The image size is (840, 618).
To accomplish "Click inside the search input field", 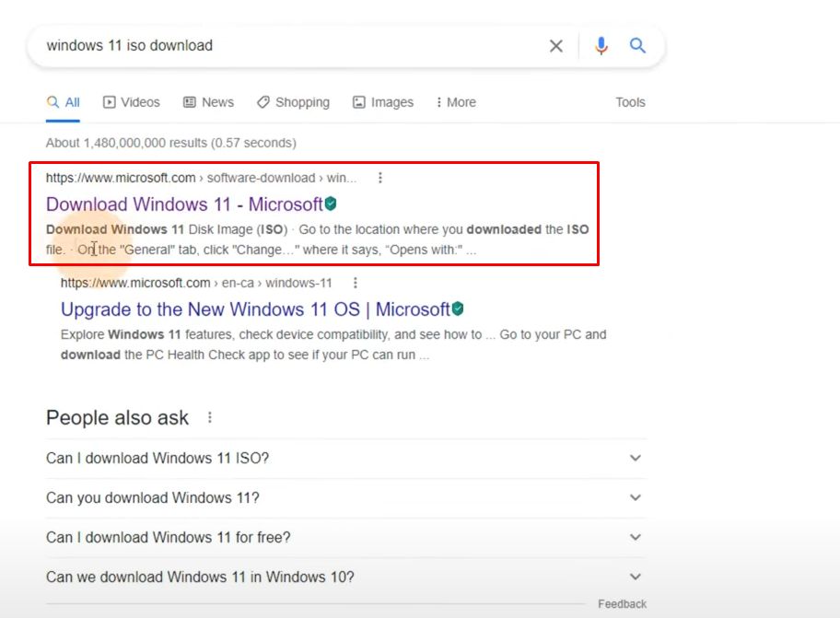I will (276, 44).
